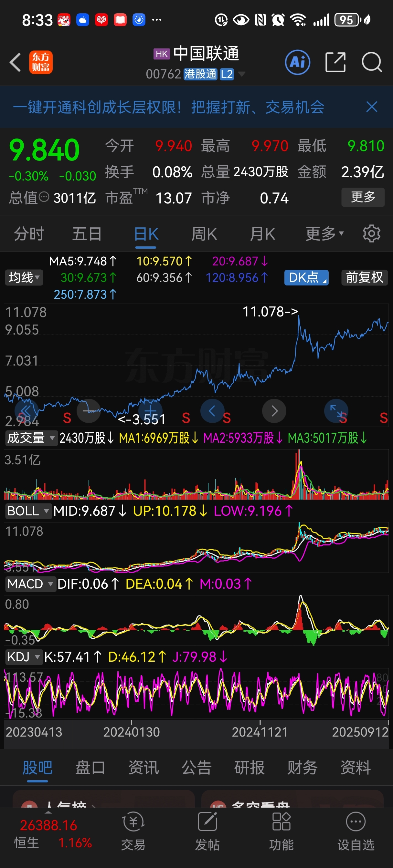Open the 公告 announcements tab
Viewport: 393px width, 868px height.
196,768
